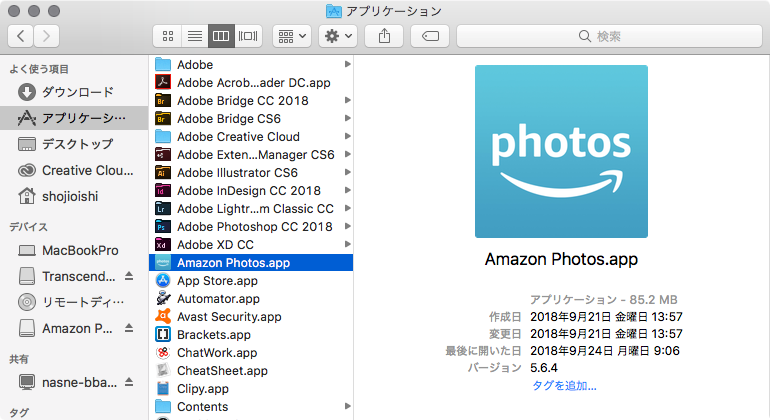Click the Edit Tags toolbar button

(430, 36)
